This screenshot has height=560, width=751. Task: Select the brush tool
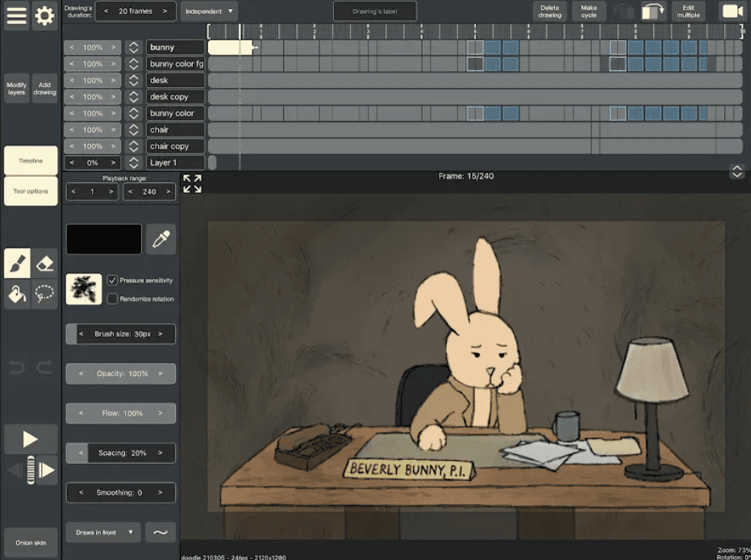click(17, 264)
